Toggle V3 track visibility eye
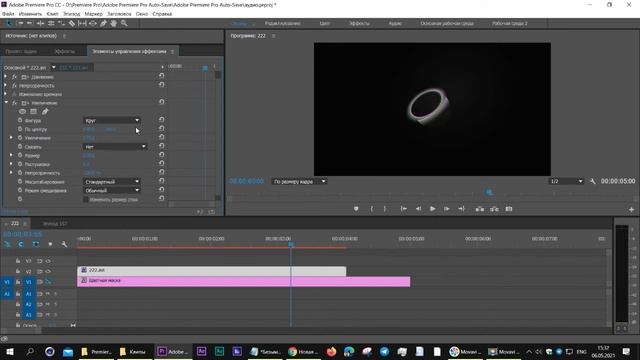Image resolution: width=640 pixels, height=360 pixels. 48,261
